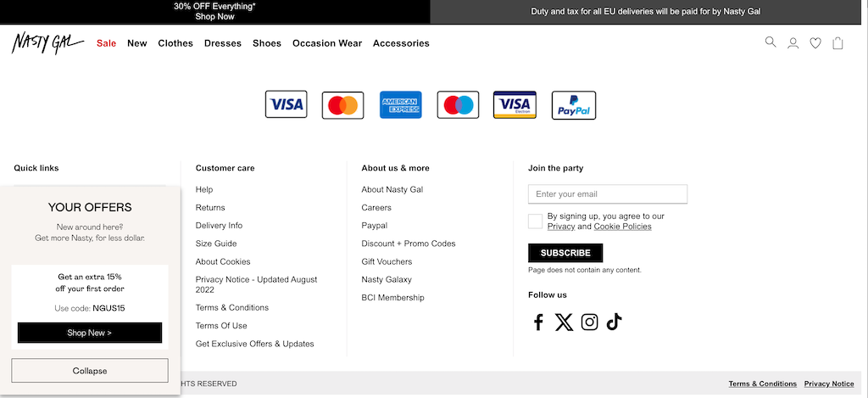The width and height of the screenshot is (868, 398).
Task: Open the Occasion Wear menu
Action: tap(327, 43)
